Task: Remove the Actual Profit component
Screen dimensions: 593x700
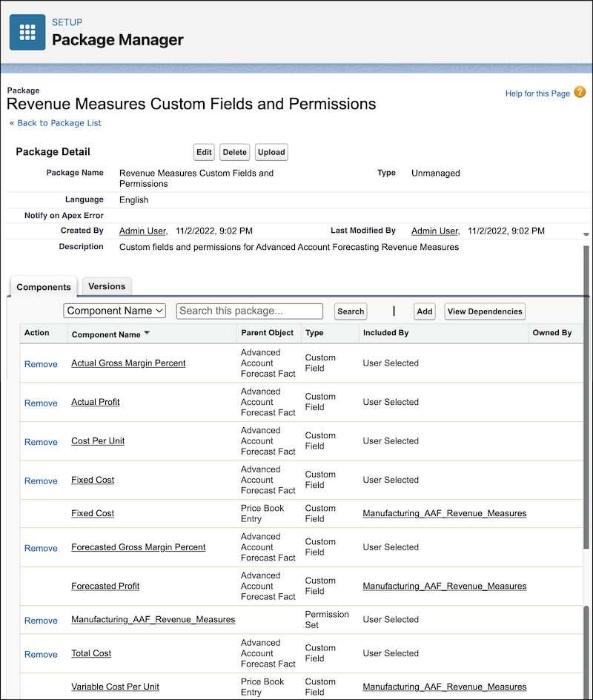Action: point(41,403)
